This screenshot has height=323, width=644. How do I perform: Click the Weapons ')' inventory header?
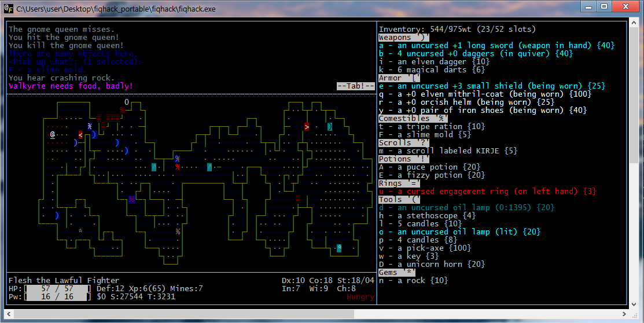(x=404, y=38)
